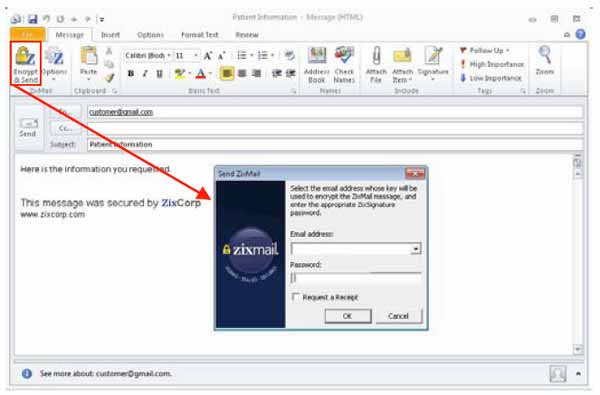This screenshot has width=600, height=395.
Task: Open the bullets style dropdown arrow
Action: (x=252, y=55)
